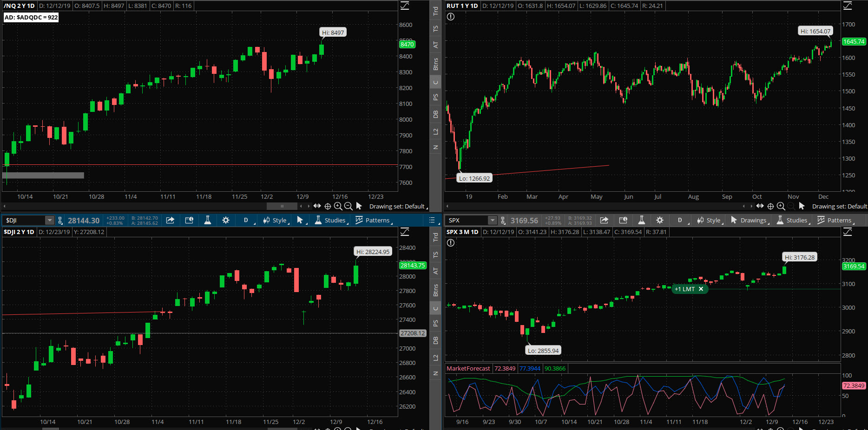Open the Style dropdown in SPX toolbar

tap(709, 220)
